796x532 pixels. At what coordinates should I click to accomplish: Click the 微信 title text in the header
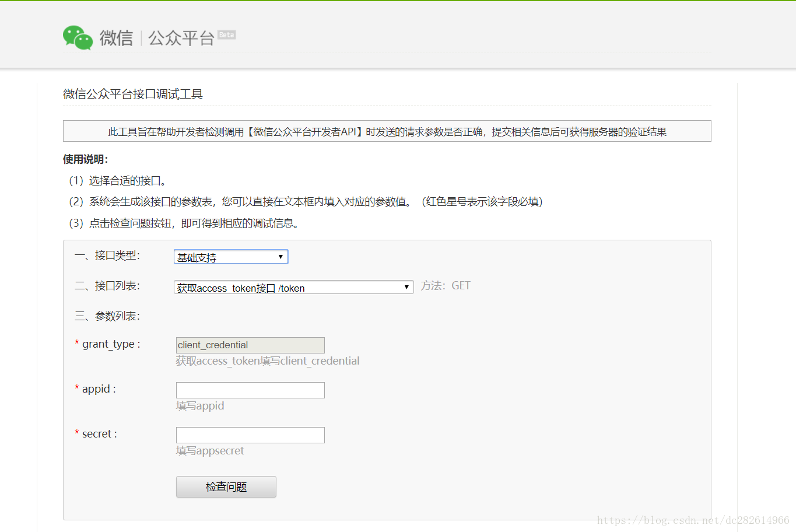(117, 38)
